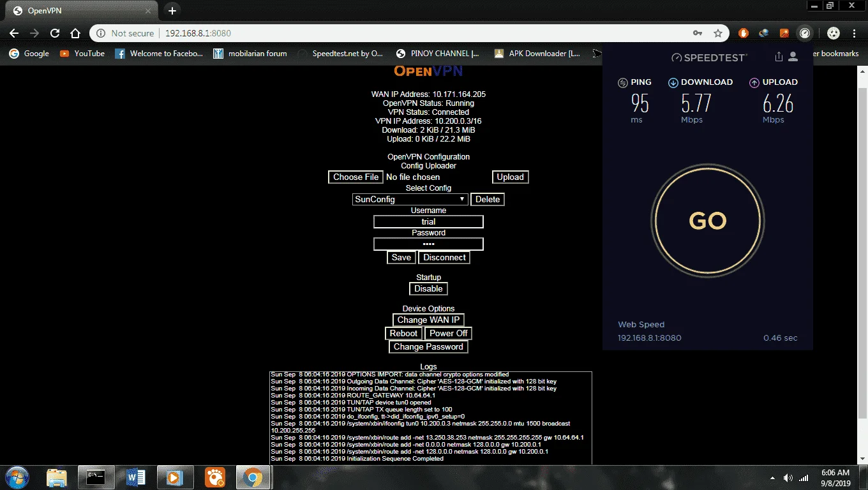
Task: Click the UPLOAD speed value
Action: (777, 103)
